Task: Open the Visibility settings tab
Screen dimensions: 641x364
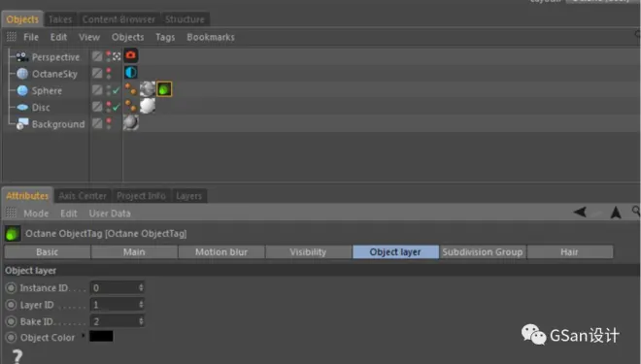Action: click(308, 252)
